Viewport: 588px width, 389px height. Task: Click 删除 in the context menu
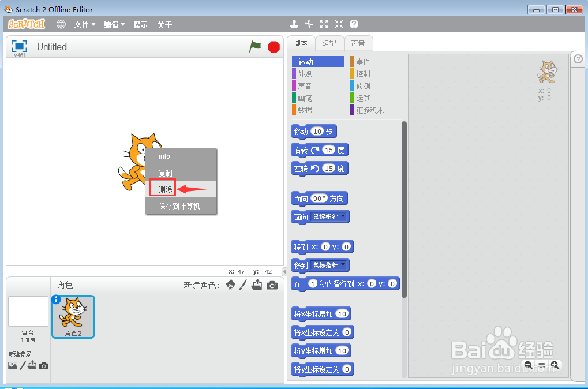tap(162, 188)
